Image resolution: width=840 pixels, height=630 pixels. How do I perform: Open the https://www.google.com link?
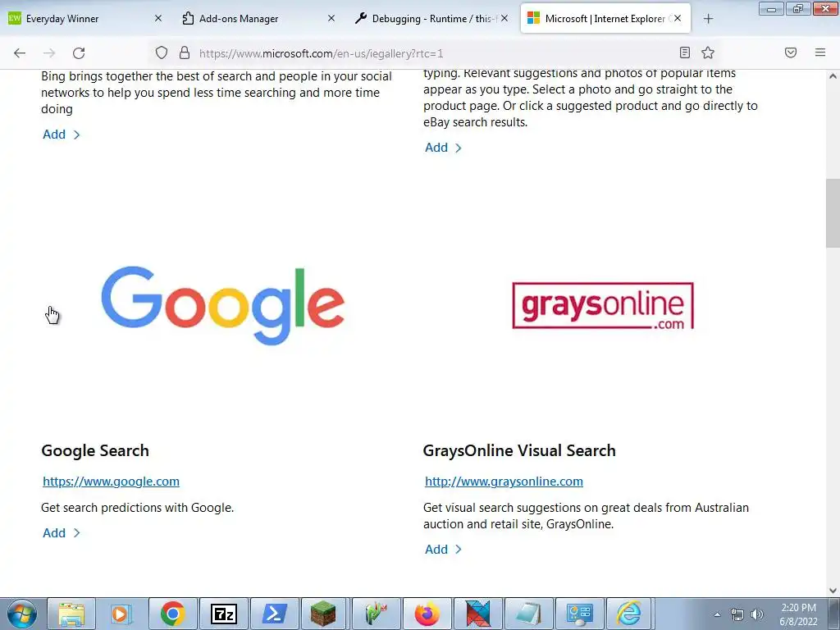(x=111, y=482)
